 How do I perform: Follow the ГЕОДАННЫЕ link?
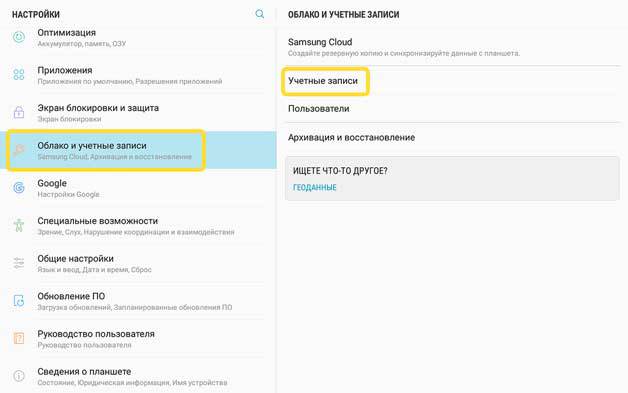click(315, 187)
